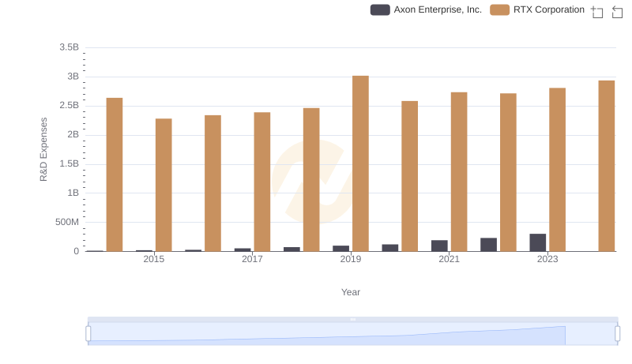Click the zoom area select icon
Screen dimensions: 632x364
(597, 12)
